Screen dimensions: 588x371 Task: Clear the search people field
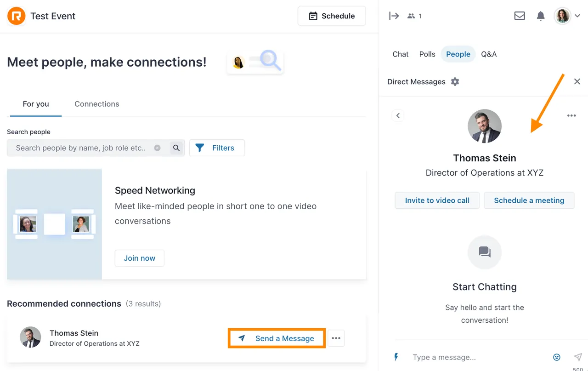click(157, 148)
